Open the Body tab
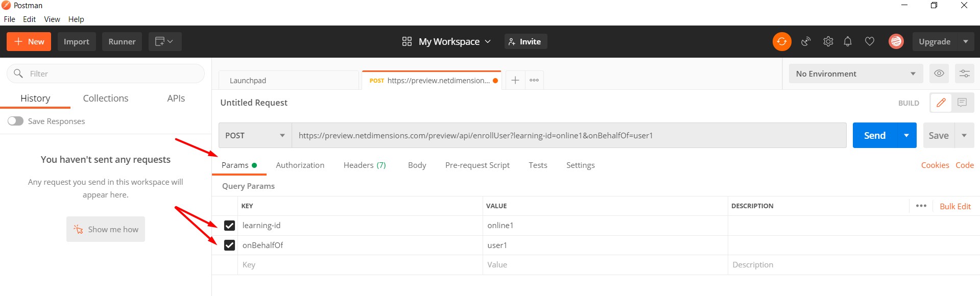 pos(417,165)
